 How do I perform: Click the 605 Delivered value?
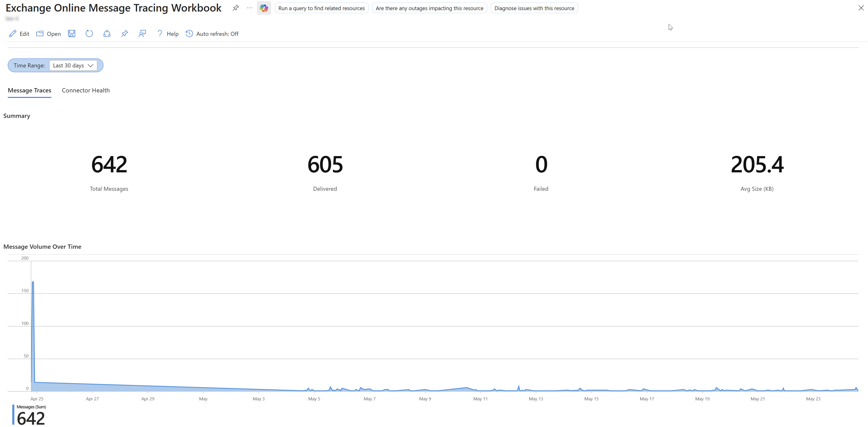pos(325,165)
